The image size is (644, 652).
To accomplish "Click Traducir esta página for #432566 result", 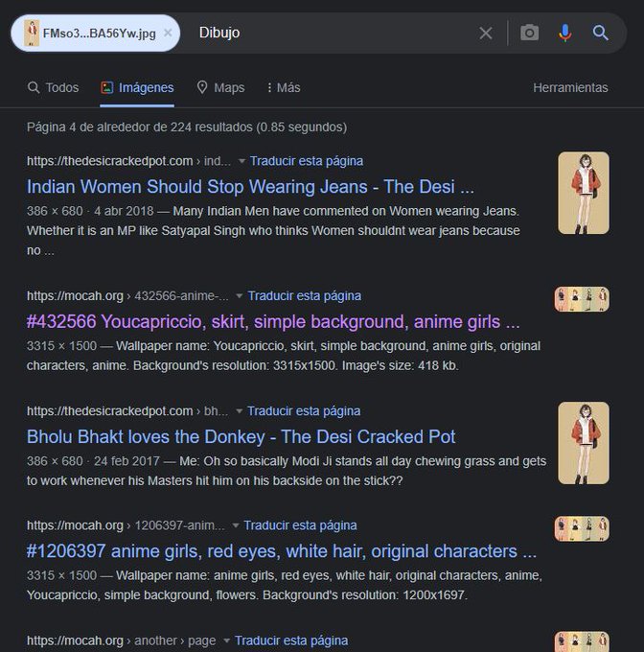I will (x=304, y=296).
